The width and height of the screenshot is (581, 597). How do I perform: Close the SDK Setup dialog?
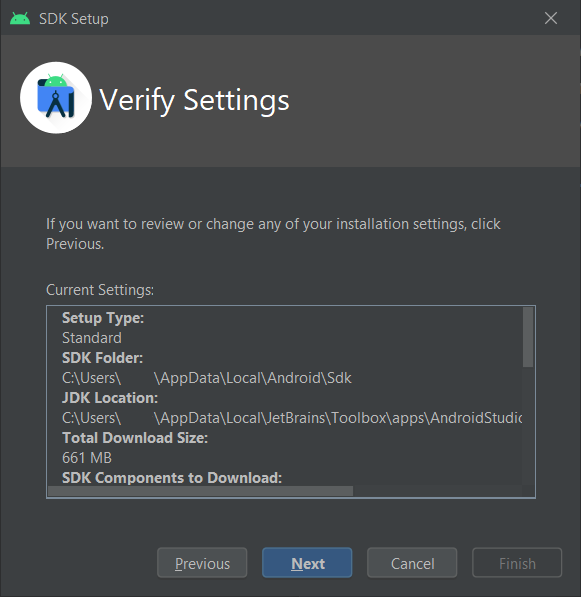551,18
